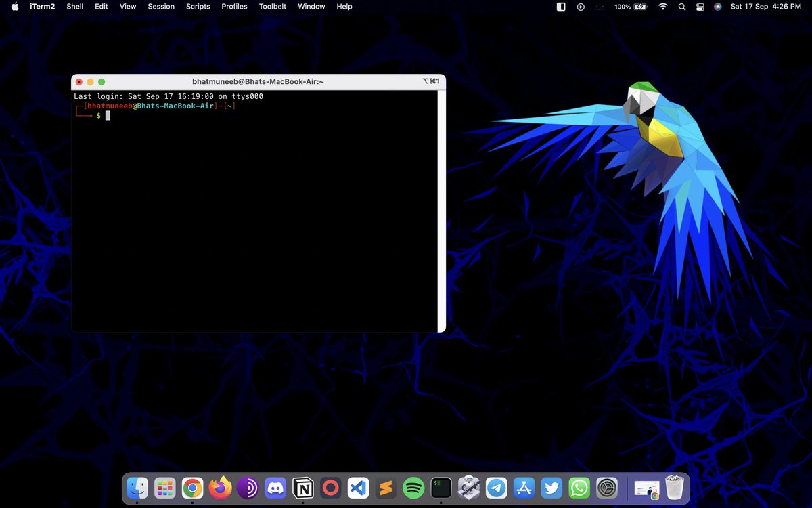Click the terminal cursor after the $ prompt
Viewport: 812px width, 508px height.
pyautogui.click(x=108, y=116)
